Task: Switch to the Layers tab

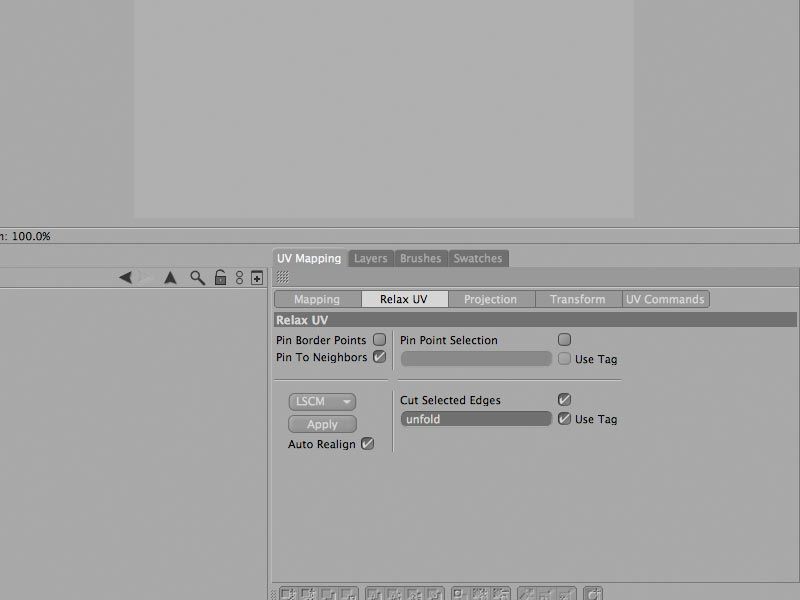Action: point(370,258)
